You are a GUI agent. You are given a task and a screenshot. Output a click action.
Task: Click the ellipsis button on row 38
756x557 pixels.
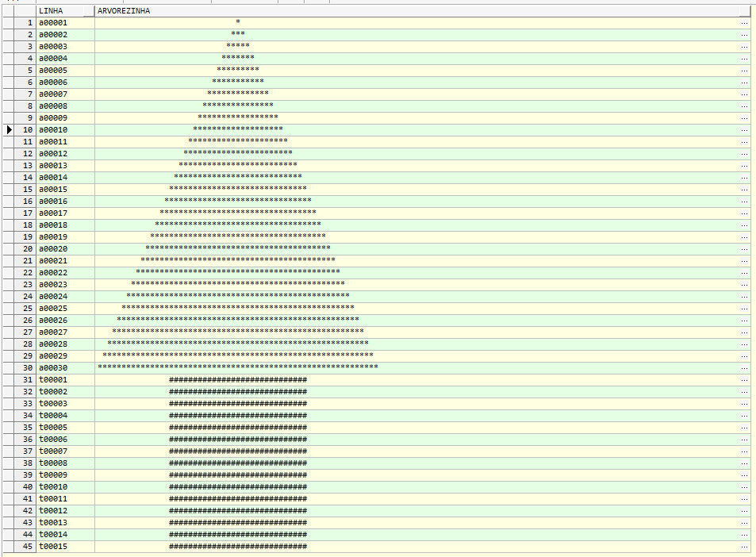[x=743, y=463]
